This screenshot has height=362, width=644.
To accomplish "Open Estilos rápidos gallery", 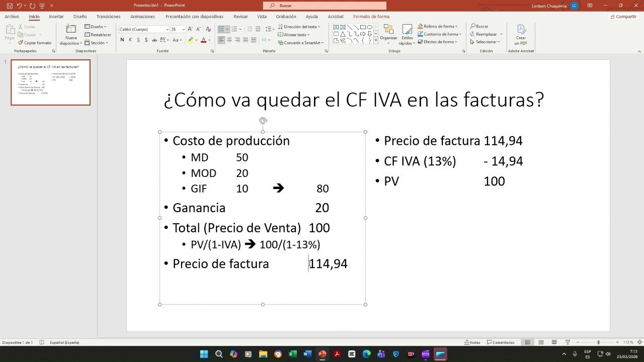I will 407,34.
